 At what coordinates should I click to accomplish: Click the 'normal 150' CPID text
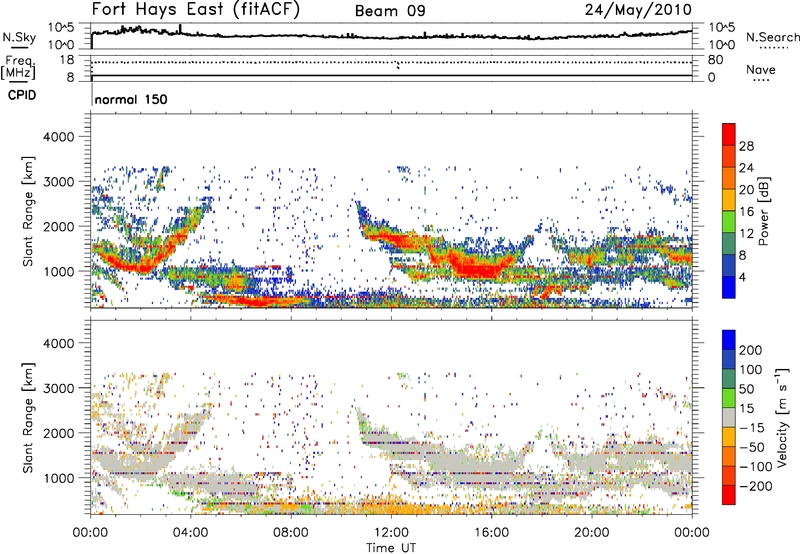tap(131, 99)
